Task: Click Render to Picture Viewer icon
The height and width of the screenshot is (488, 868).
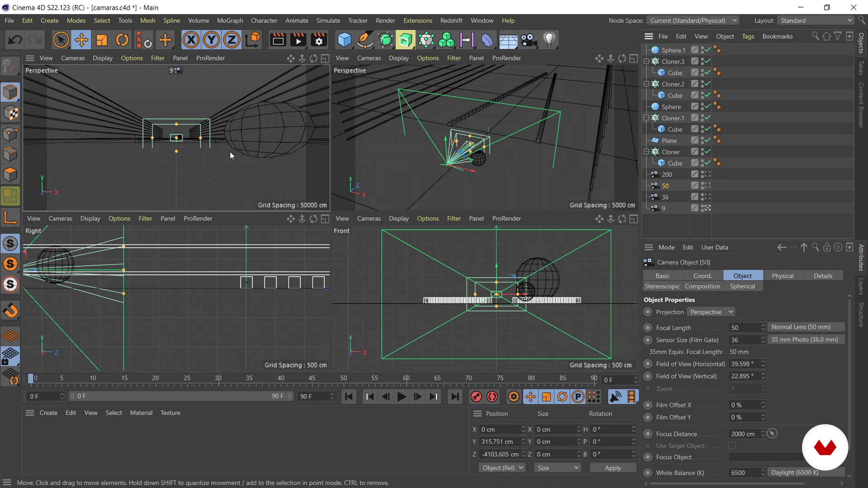Action: tap(298, 40)
